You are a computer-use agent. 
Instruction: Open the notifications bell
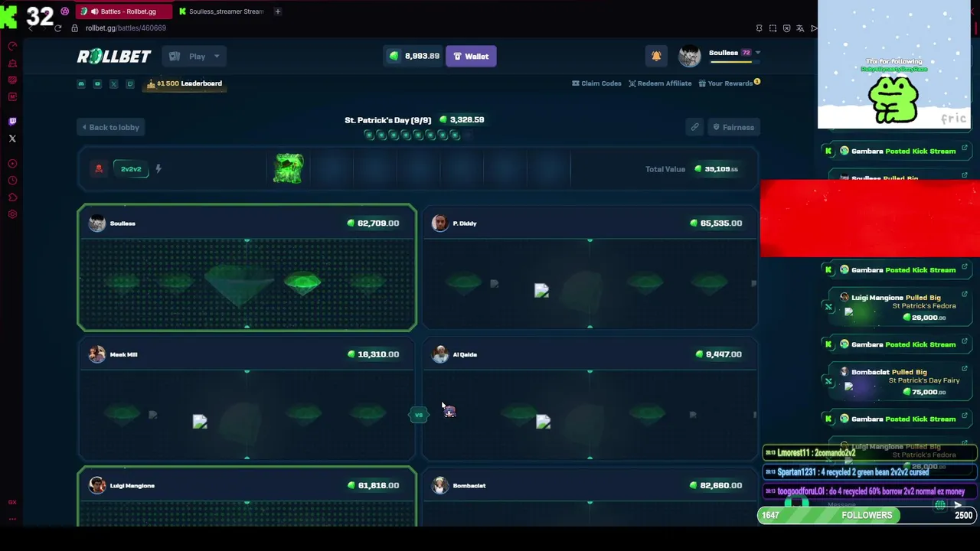point(656,56)
